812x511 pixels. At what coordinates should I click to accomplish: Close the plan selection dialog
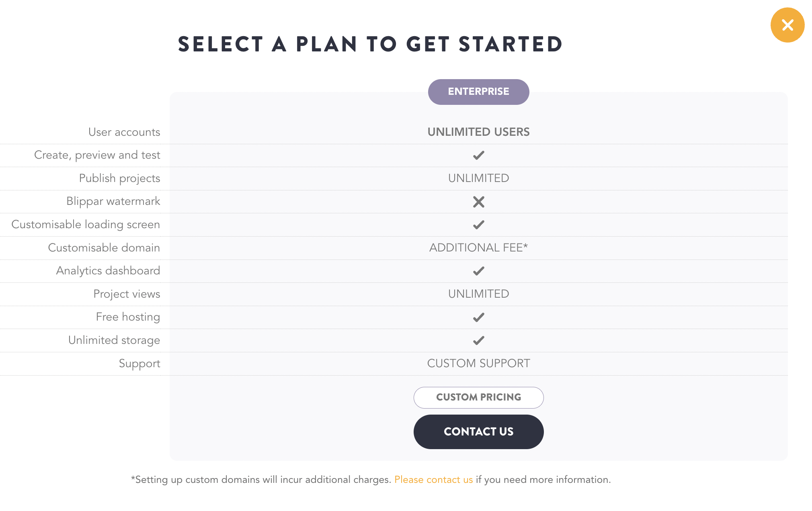pos(787,25)
